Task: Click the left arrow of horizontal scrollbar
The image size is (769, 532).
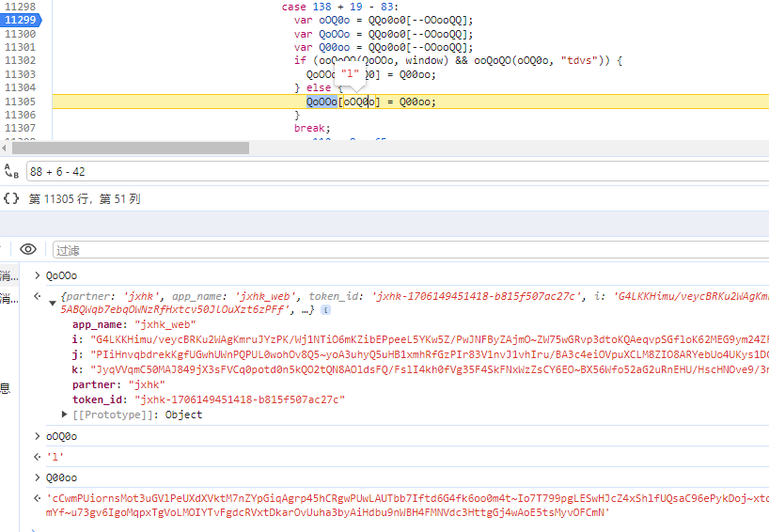Action: click(x=6, y=148)
